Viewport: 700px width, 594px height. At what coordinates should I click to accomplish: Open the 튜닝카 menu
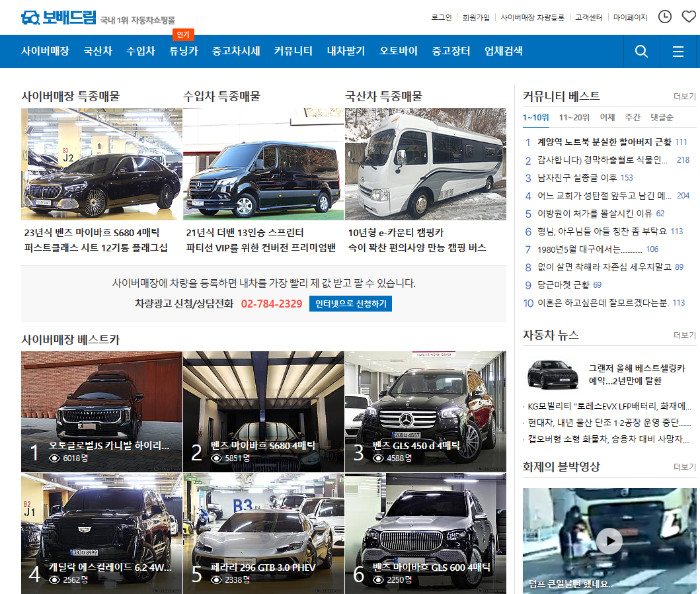tap(184, 51)
